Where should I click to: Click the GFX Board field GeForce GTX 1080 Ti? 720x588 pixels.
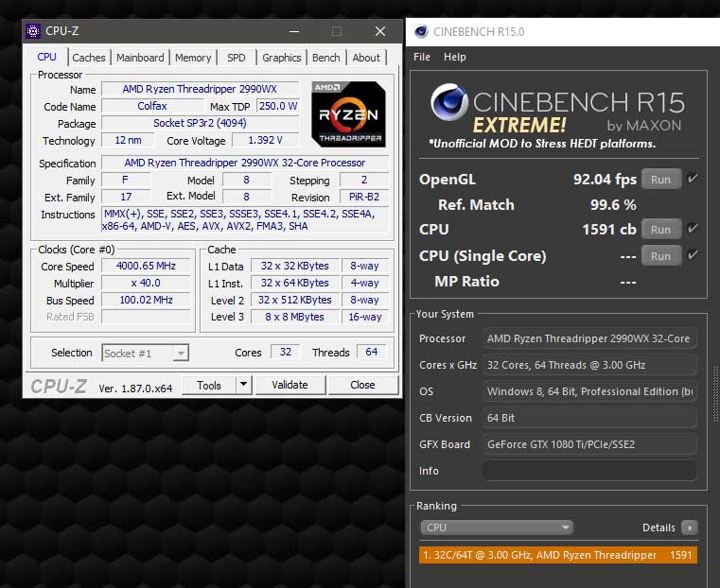pos(589,444)
